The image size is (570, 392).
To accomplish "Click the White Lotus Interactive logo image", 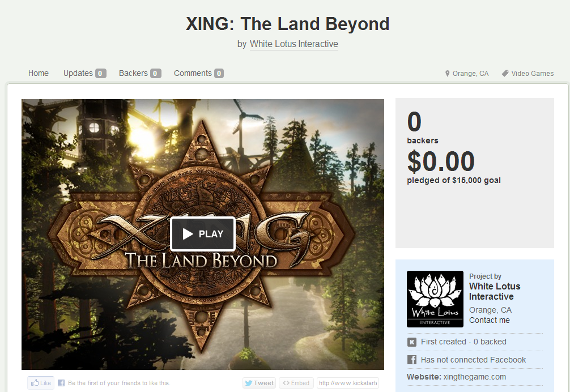I will tap(435, 299).
